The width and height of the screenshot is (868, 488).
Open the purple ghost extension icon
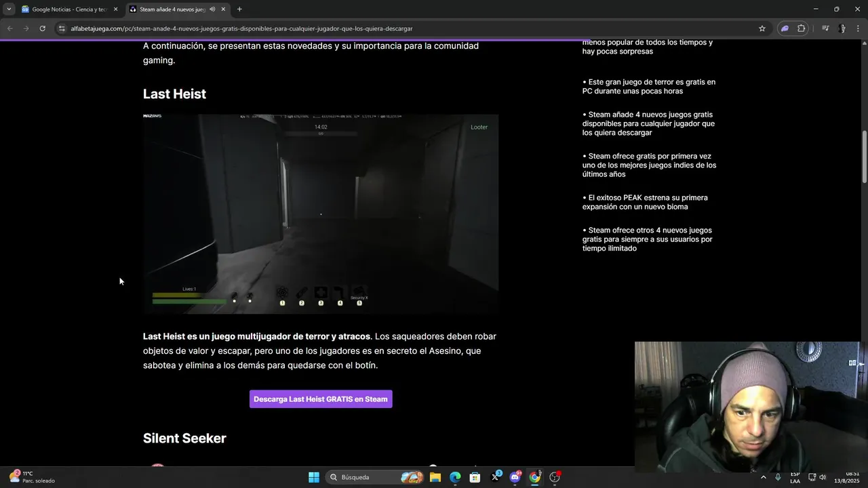coord(785,28)
